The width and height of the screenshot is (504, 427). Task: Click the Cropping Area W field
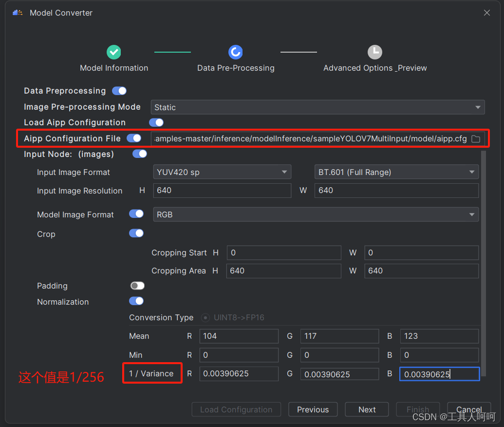coord(421,271)
